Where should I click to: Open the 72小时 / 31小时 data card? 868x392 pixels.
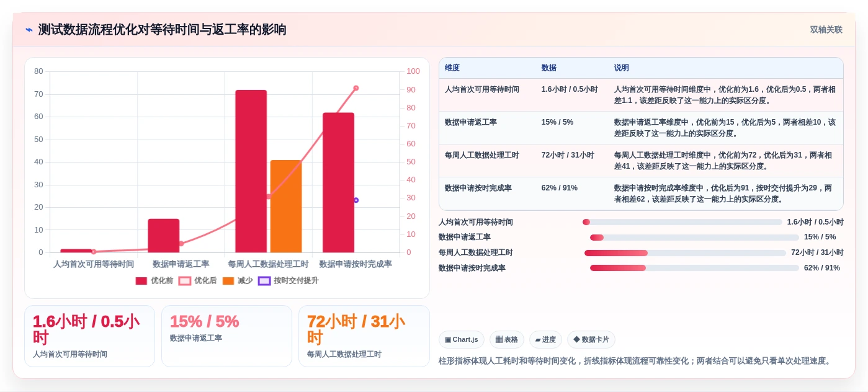pos(364,336)
